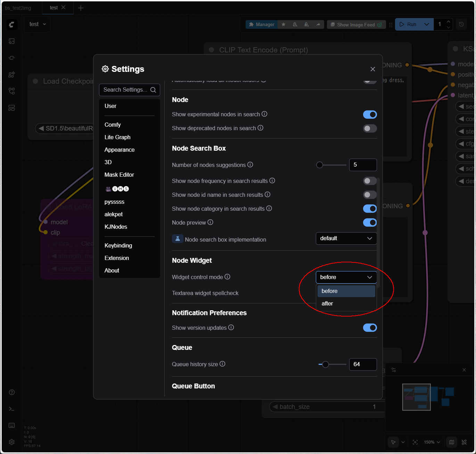Click the settings gear icon in bottom-left sidebar

pos(11,442)
